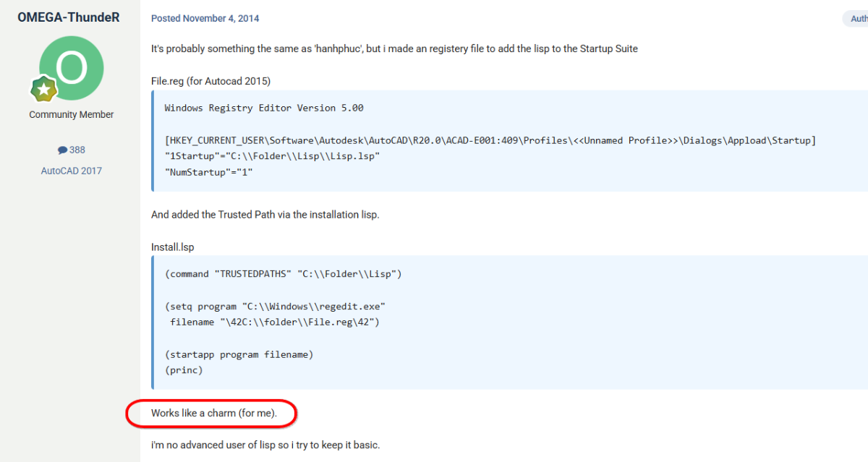Image resolution: width=868 pixels, height=462 pixels.
Task: Click the HKEY_CURRENT_USER registry key line
Action: click(x=490, y=140)
